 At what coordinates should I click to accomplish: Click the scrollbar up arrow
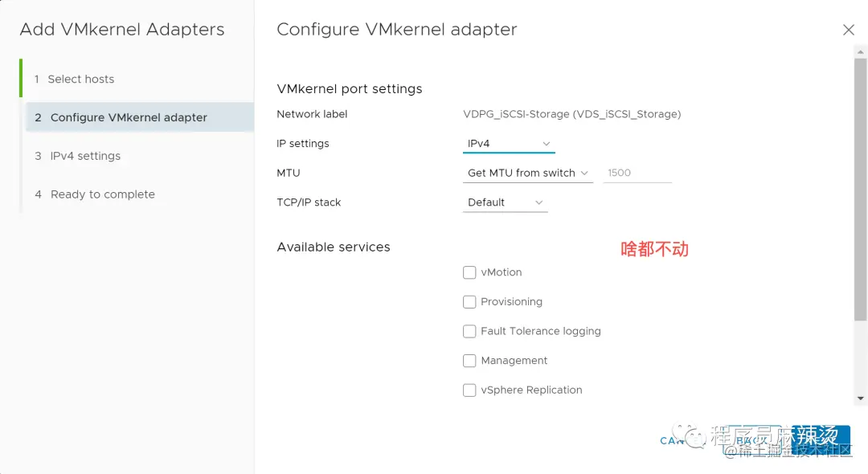(860, 52)
